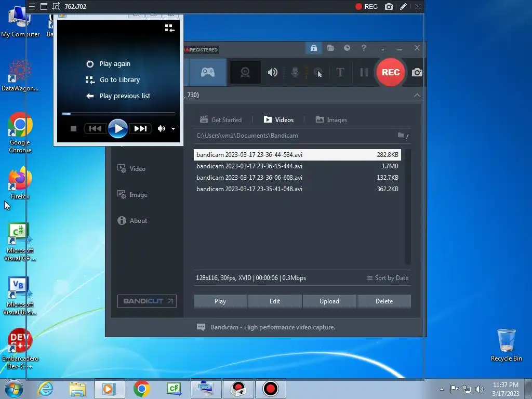Screen dimensions: 532x399
Task: Click small REC on capture bar
Action: pos(366,7)
